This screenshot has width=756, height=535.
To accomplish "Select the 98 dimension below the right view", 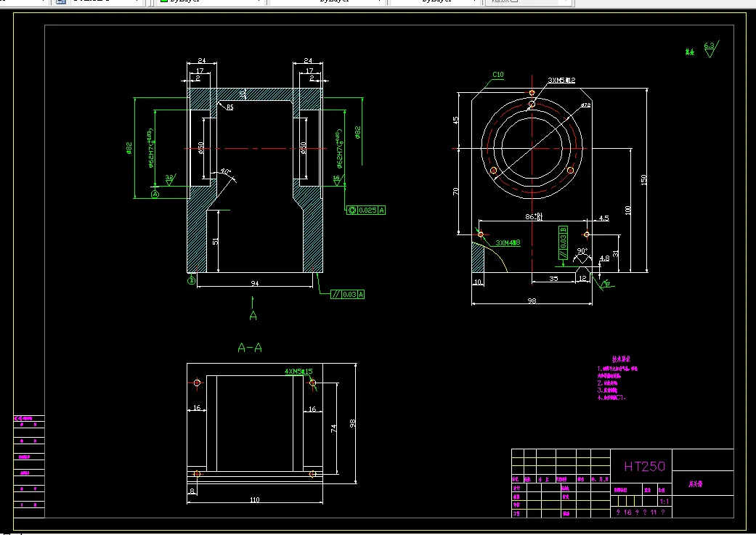I will 532,301.
